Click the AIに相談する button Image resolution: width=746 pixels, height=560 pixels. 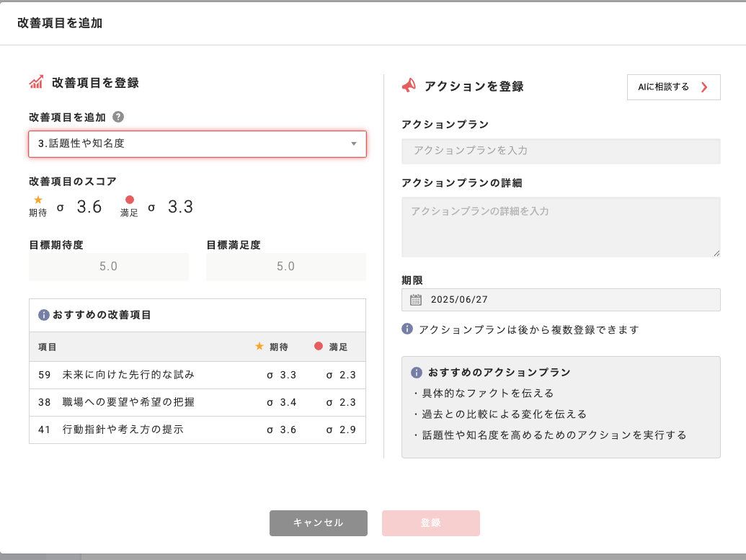(673, 87)
